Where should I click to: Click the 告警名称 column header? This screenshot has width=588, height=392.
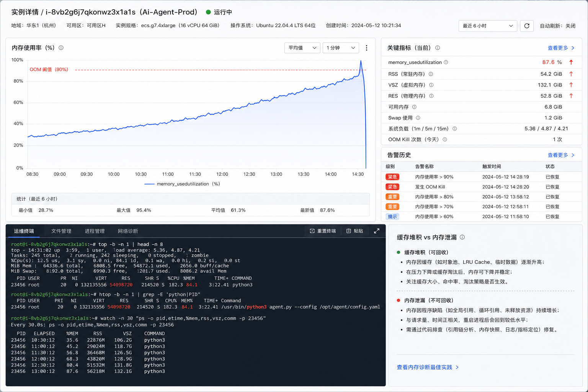(x=425, y=167)
